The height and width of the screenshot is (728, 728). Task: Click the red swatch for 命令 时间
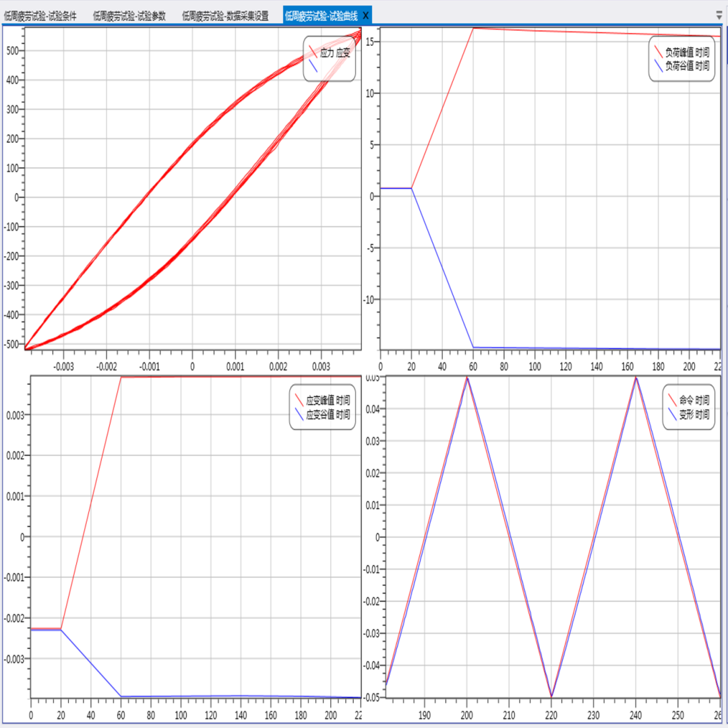pos(672,400)
